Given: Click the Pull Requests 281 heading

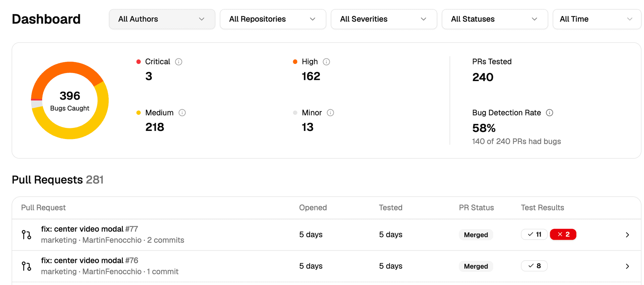Looking at the screenshot, I should (58, 180).
